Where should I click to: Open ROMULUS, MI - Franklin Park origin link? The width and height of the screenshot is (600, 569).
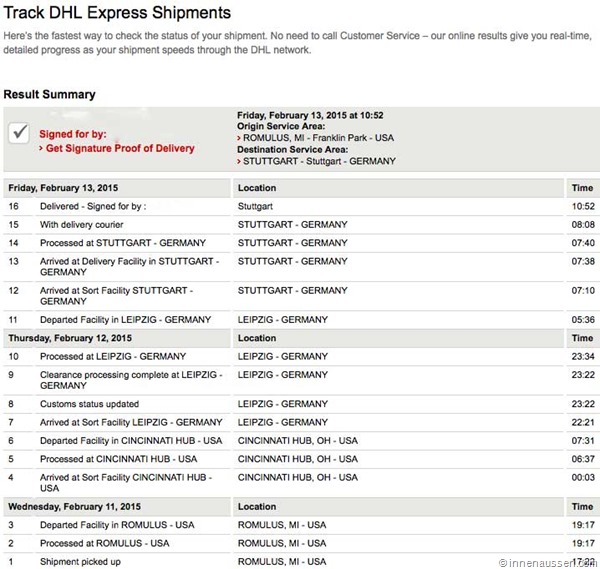click(x=318, y=138)
